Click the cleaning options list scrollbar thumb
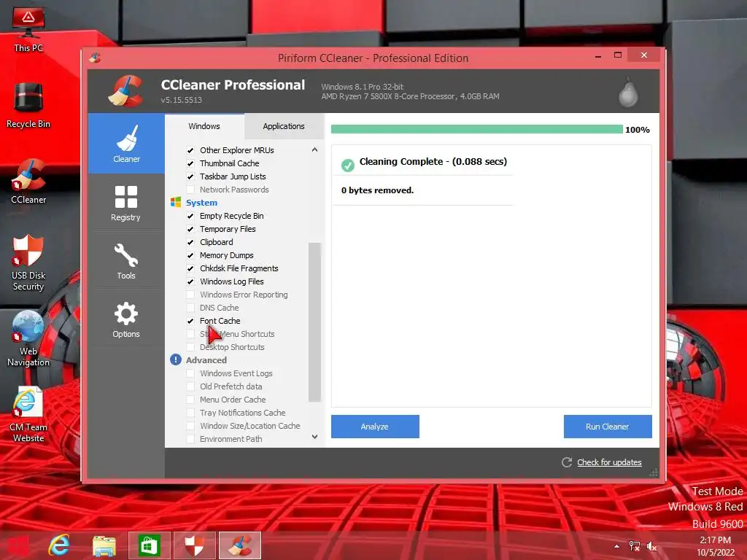This screenshot has width=747, height=560. click(314, 322)
